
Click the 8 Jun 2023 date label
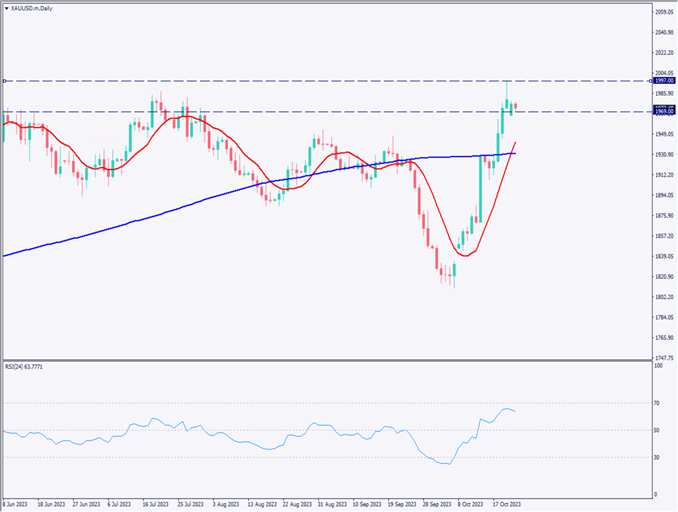pyautogui.click(x=19, y=505)
